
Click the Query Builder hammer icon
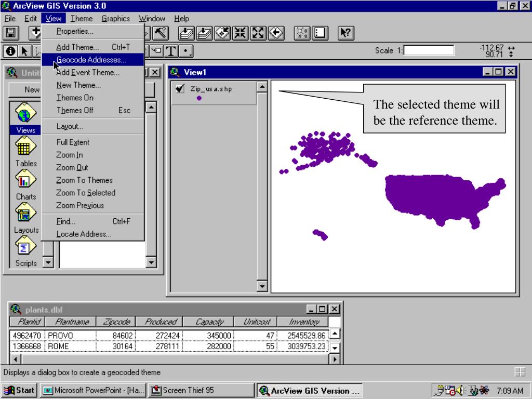click(161, 33)
